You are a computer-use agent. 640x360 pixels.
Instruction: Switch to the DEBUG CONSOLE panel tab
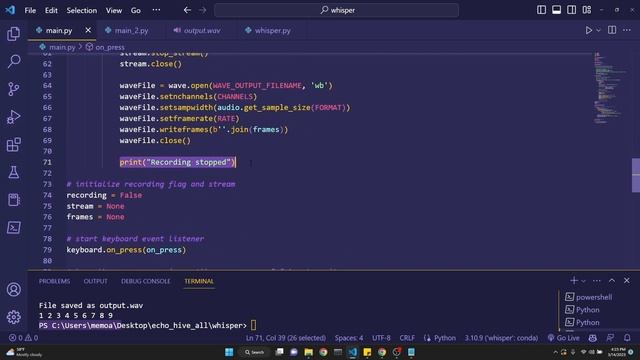point(146,281)
